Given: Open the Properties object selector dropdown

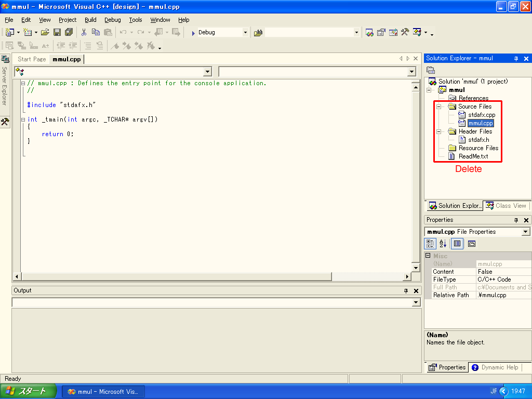Looking at the screenshot, I should click(526, 232).
